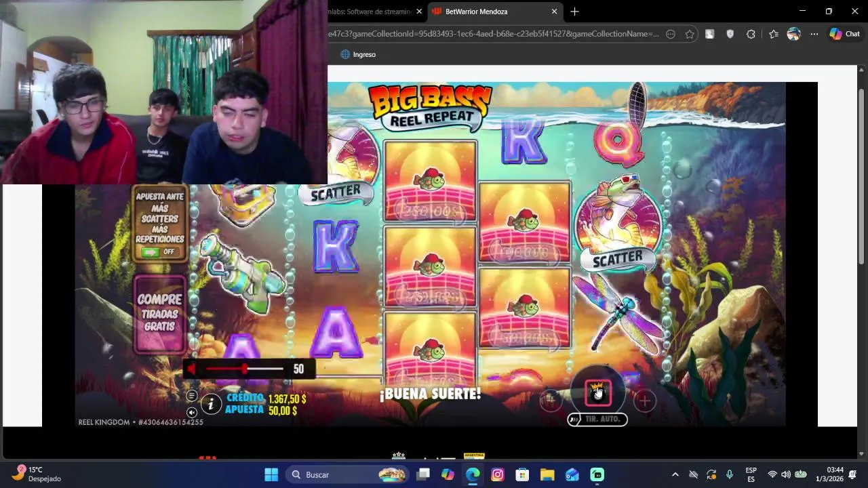Open Outlook mail from the taskbar
This screenshot has width=868, height=488.
tap(572, 474)
